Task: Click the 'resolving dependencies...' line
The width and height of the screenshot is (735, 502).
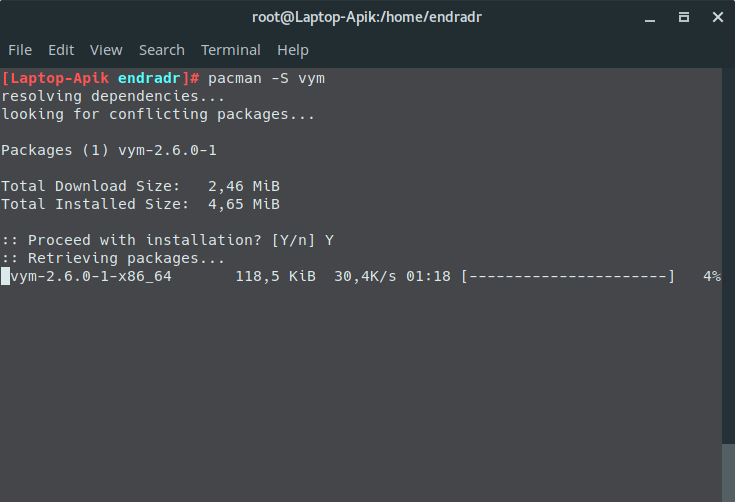Action: point(113,97)
